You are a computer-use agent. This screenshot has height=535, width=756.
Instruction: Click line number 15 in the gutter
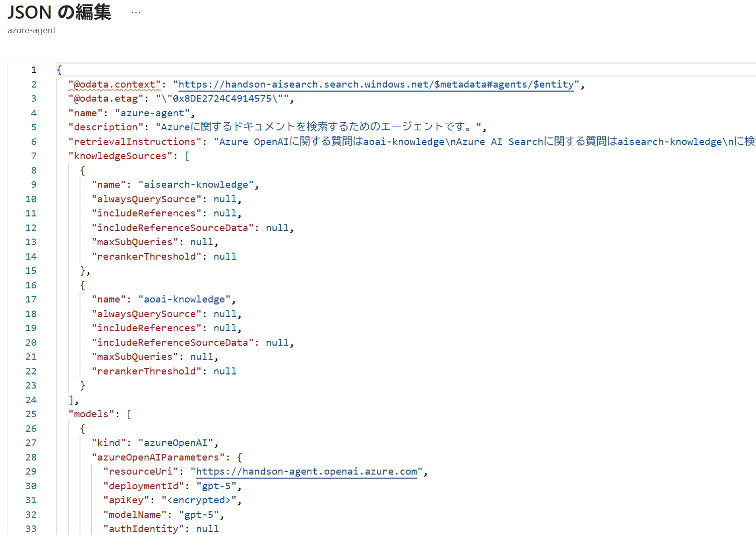(31, 271)
